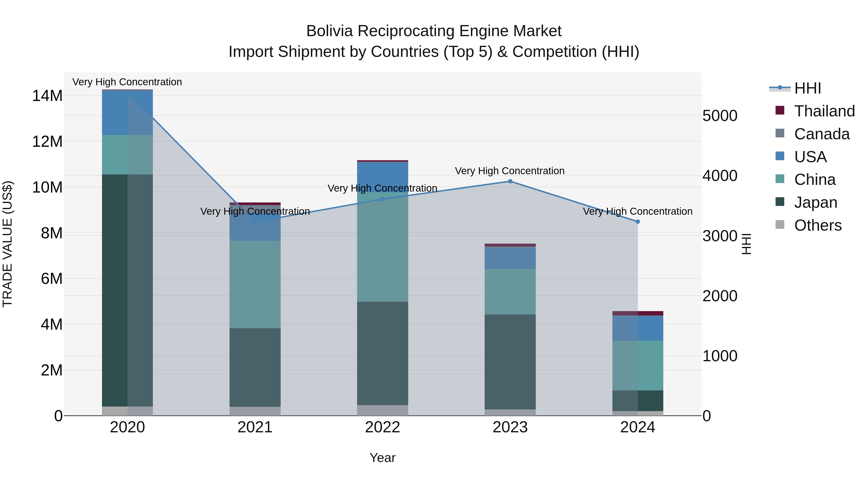Viewport: 868px width, 488px height.
Task: Click the USA segment of the 2023 bar
Action: tap(510, 258)
